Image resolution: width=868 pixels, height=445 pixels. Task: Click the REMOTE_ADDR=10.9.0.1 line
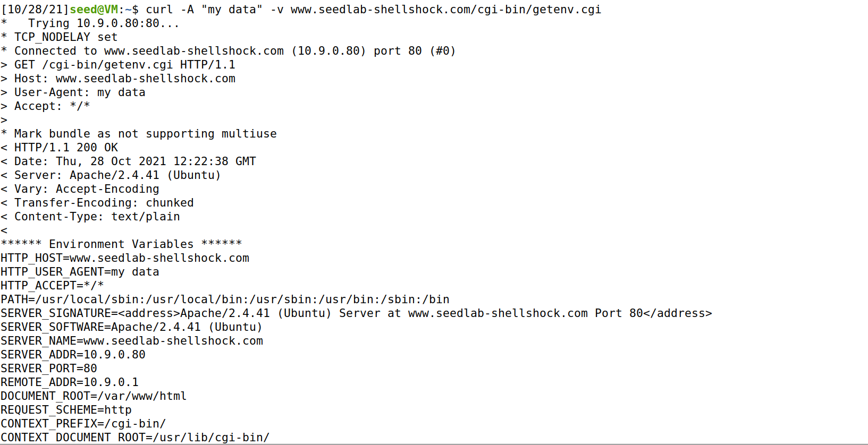[x=70, y=382]
